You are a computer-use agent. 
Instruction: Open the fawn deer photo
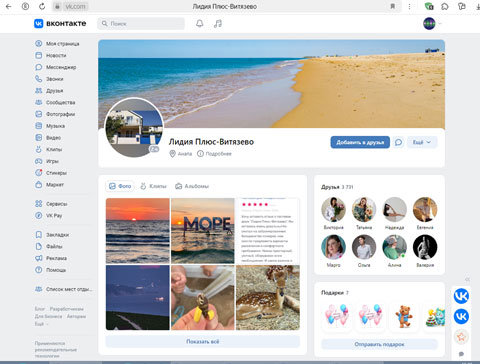pyautogui.click(x=268, y=298)
